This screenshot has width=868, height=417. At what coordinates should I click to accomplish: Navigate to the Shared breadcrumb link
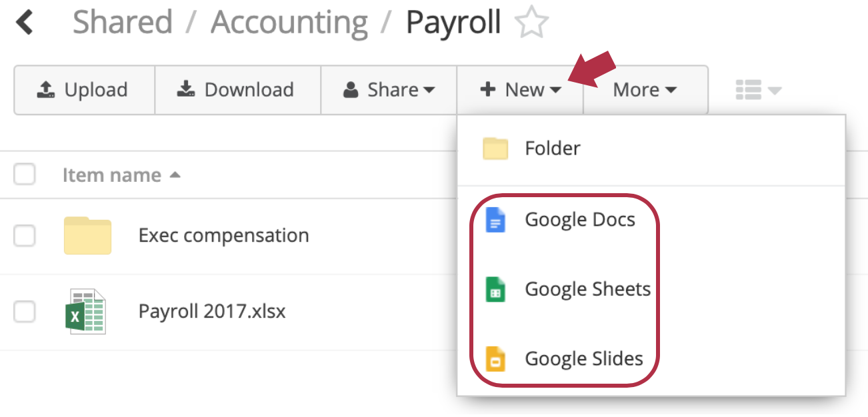coord(123,21)
